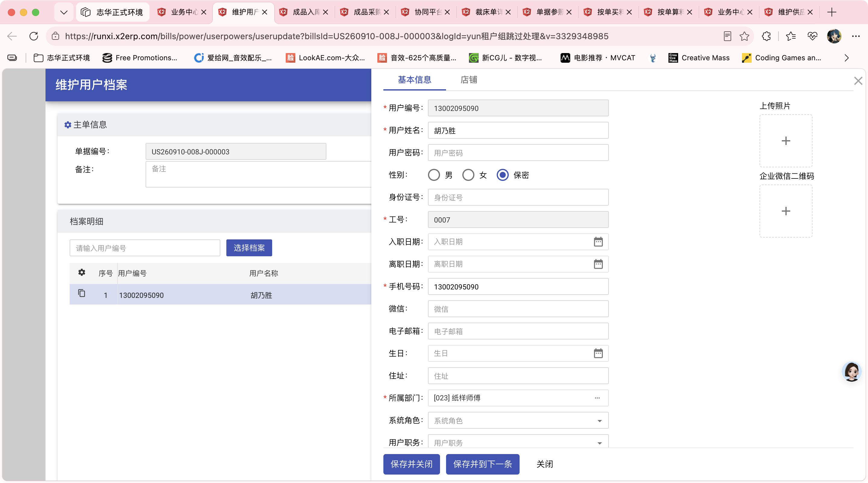Click the 保存并到下一条 button
This screenshot has width=868, height=483.
coord(482,464)
